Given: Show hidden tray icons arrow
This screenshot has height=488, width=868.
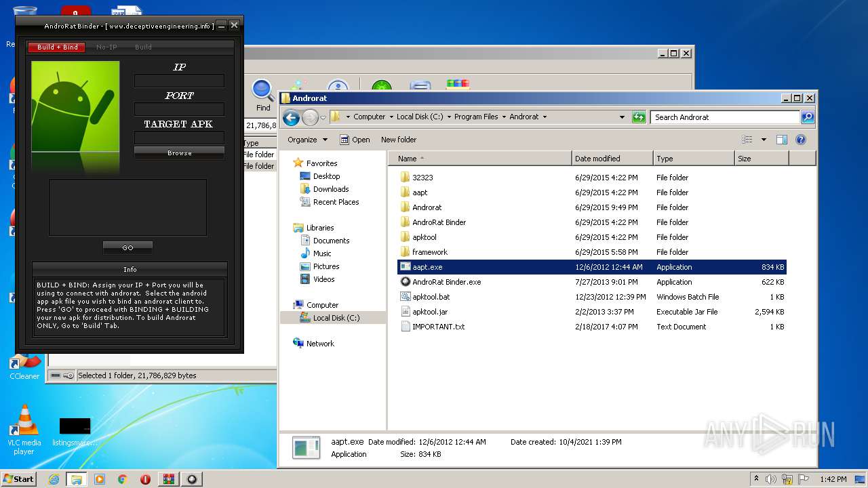Looking at the screenshot, I should click(x=756, y=479).
